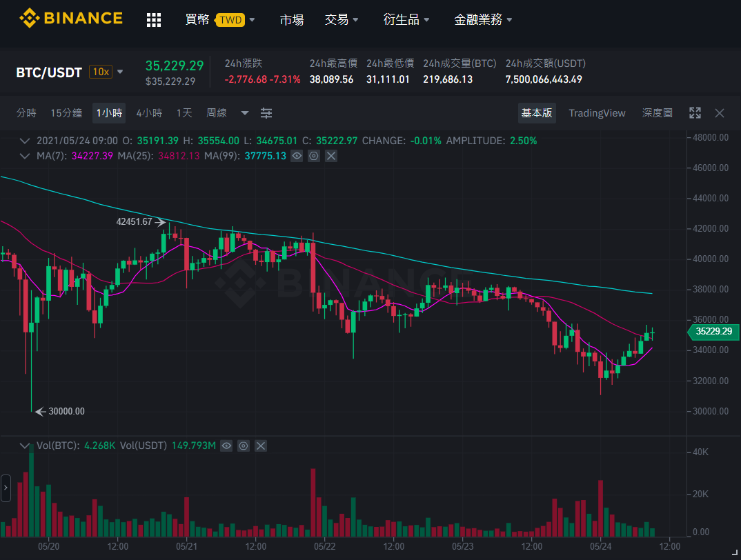Open MA indicator settings target icon
Image resolution: width=741 pixels, height=560 pixels.
[x=314, y=156]
